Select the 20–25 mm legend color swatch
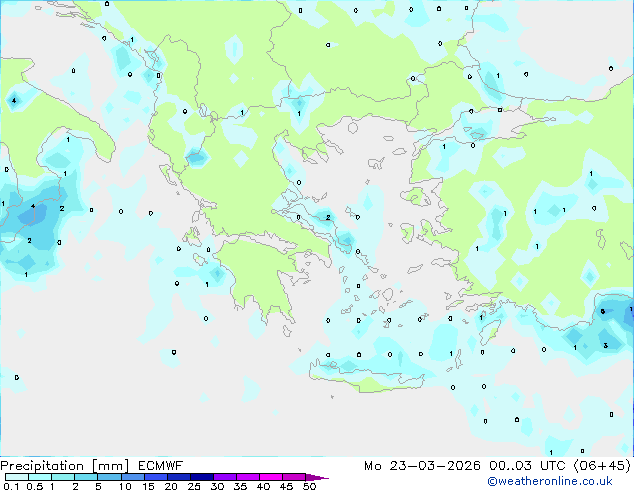The image size is (634, 490). click(x=178, y=477)
